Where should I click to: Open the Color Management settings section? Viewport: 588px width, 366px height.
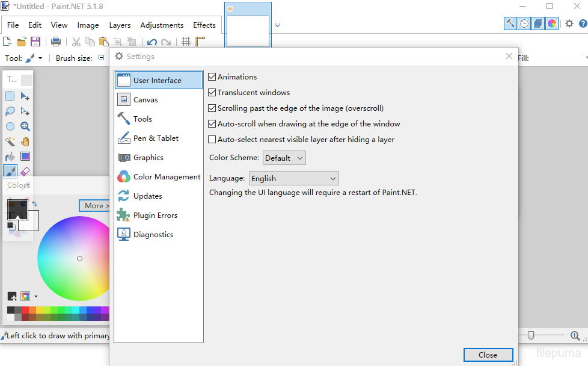click(x=159, y=177)
